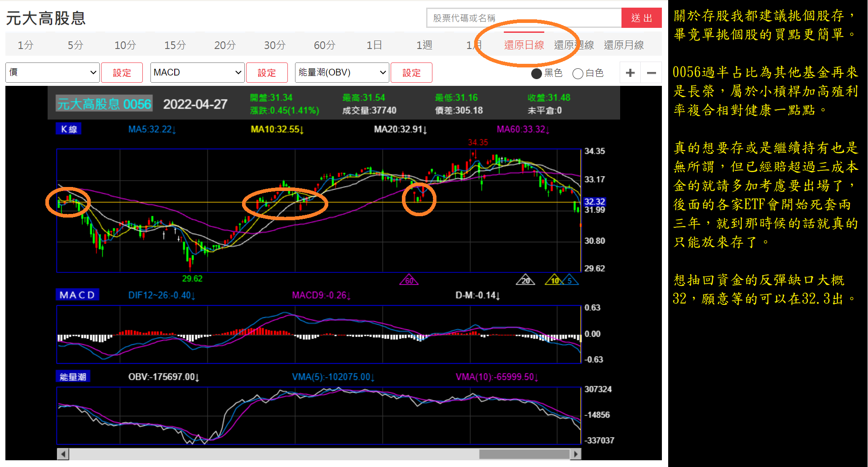
Task: Click the 34.35 high price label in red
Action: tap(478, 142)
